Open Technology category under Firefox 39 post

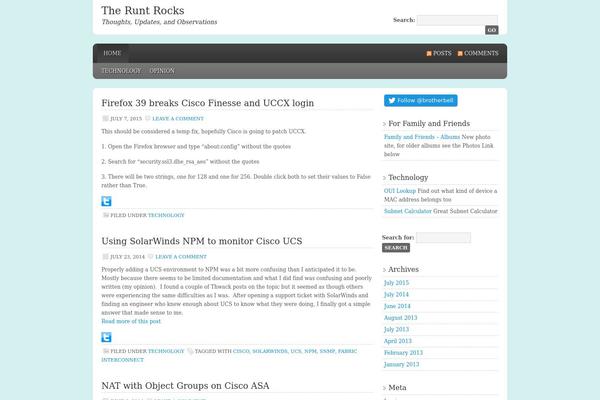click(x=166, y=215)
